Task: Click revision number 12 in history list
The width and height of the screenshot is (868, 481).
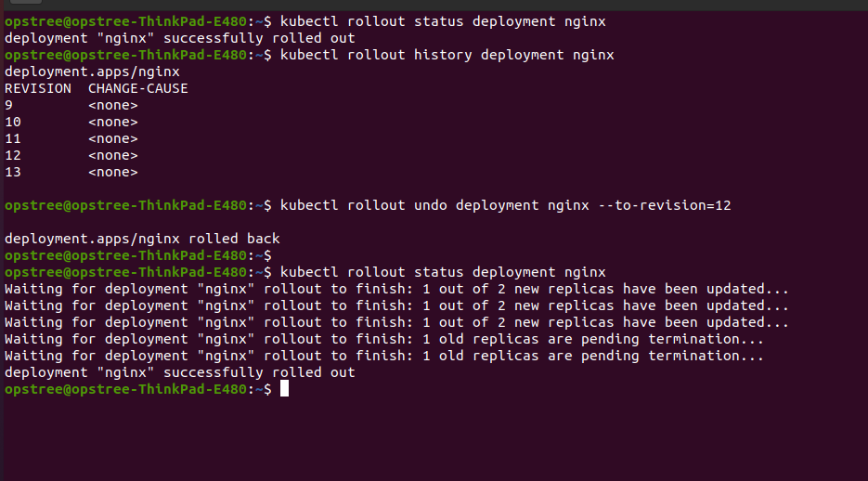Action: click(13, 155)
